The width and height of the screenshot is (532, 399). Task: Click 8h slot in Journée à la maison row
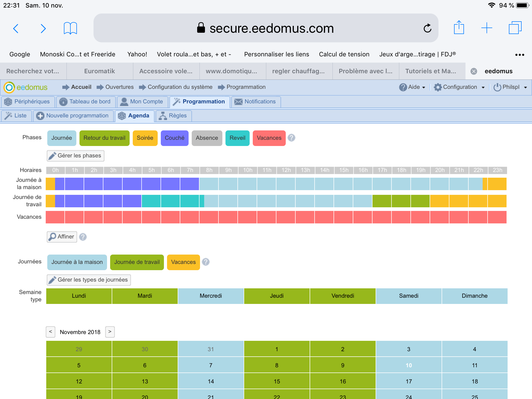(x=209, y=184)
